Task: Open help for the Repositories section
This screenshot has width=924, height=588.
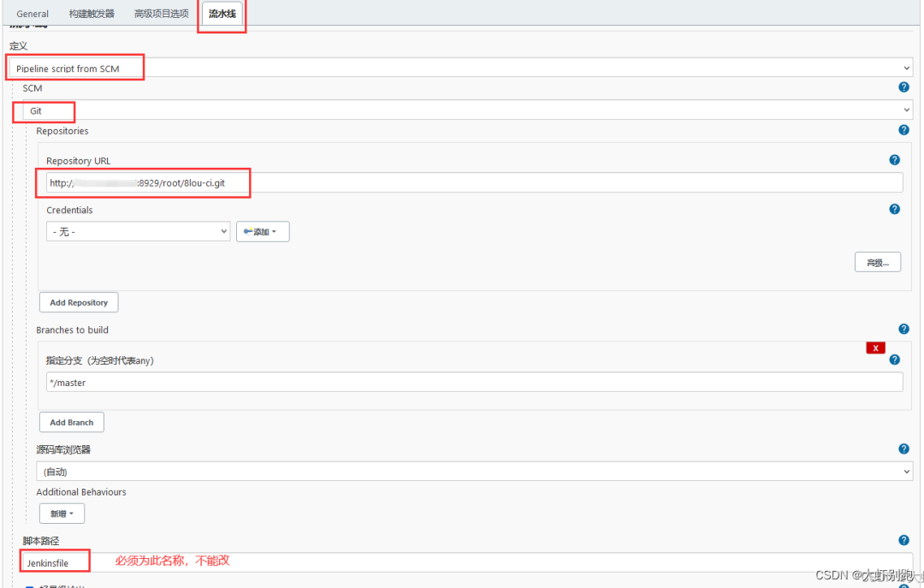Action: (x=903, y=130)
